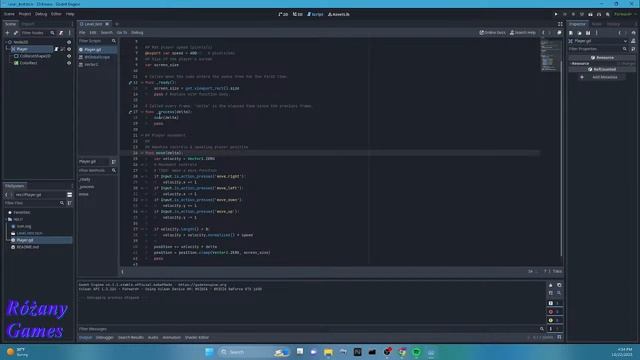Toggle distraction-free mode in the script editor
This screenshot has width=640, height=360.
pos(560,24)
